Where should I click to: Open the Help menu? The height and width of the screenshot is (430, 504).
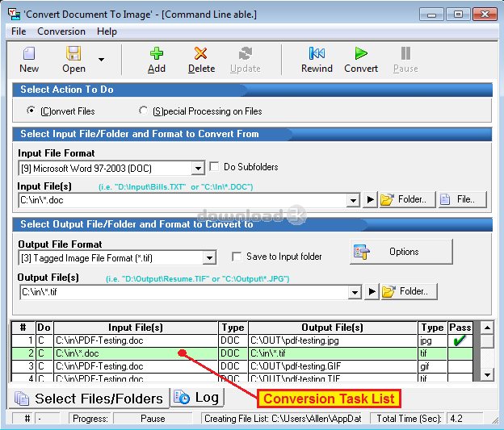[107, 31]
